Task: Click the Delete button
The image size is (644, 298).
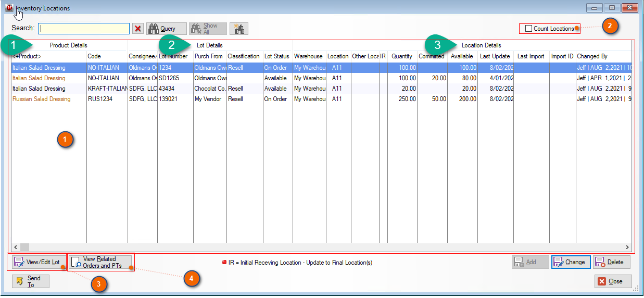Action: coord(611,262)
